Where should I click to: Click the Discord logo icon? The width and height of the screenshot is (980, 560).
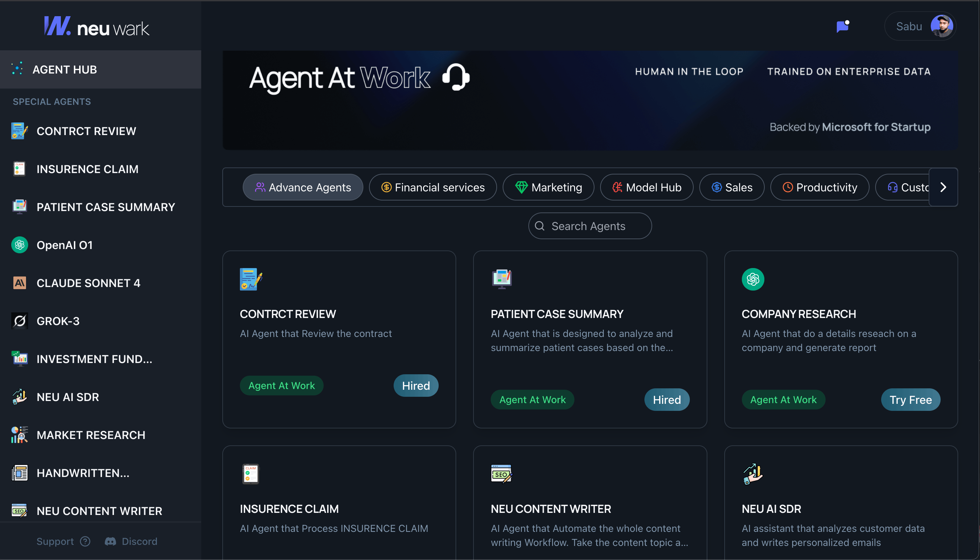pyautogui.click(x=110, y=541)
